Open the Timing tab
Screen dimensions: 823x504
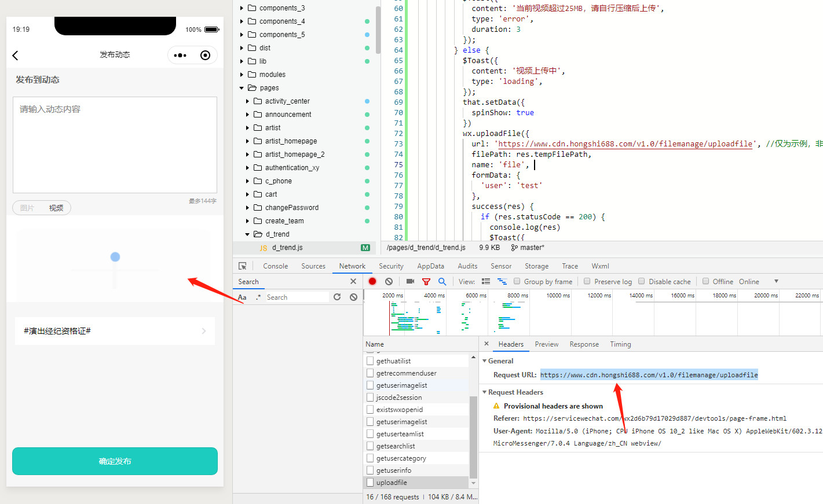click(x=620, y=344)
